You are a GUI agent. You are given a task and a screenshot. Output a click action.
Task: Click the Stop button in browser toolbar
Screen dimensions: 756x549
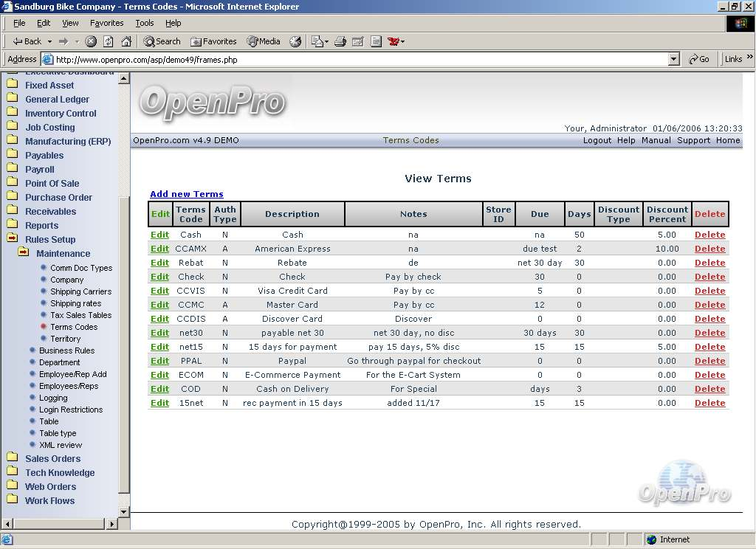pyautogui.click(x=91, y=41)
